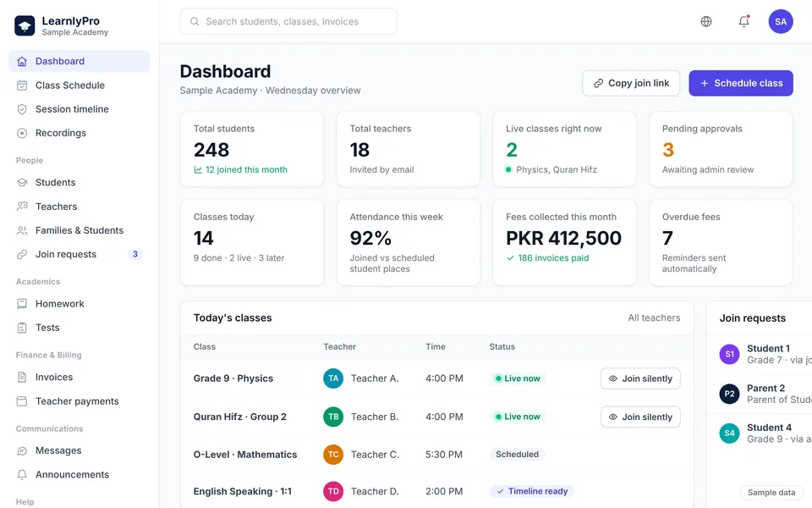Click the LearnlyPro graduation cap logo
812x508 pixels.
(25, 25)
